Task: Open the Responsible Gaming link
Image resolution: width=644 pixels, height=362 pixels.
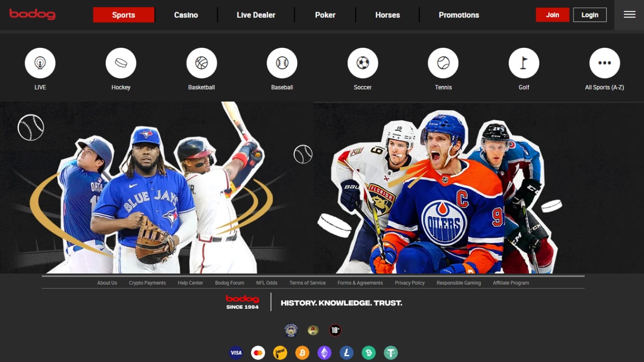Action: 459,283
